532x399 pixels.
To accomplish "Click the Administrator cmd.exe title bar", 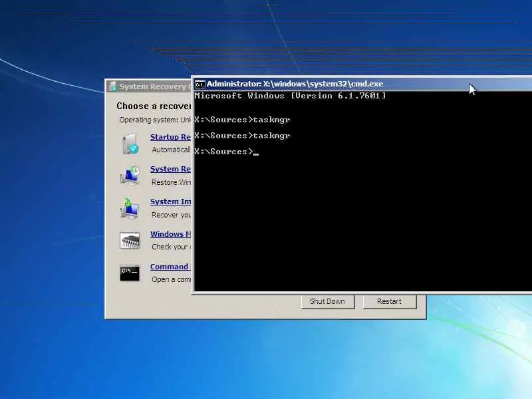I will [x=362, y=84].
